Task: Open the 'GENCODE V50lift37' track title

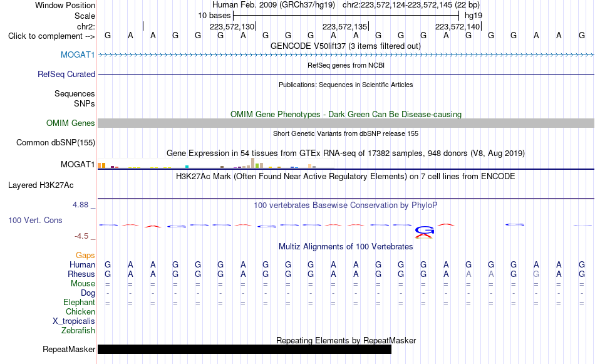Action: coord(346,46)
